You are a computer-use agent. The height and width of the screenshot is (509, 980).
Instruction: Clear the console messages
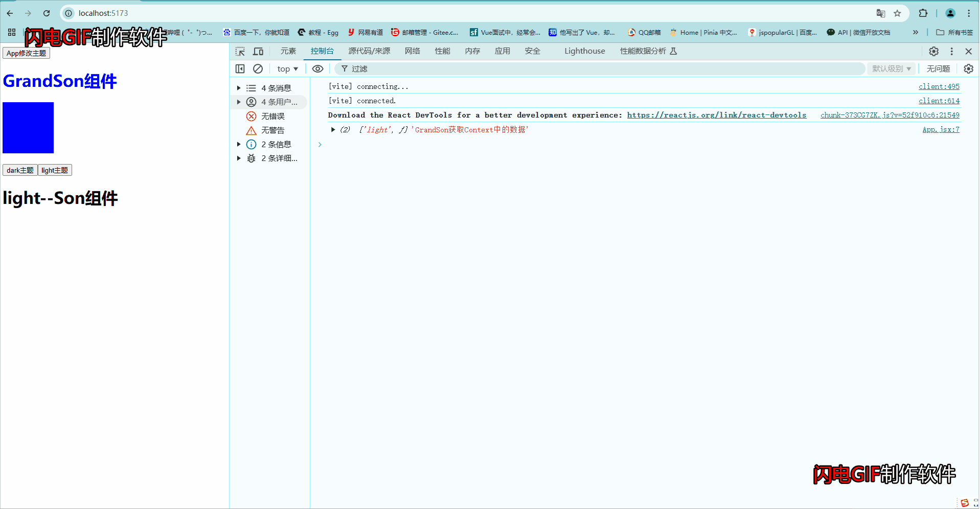point(258,68)
